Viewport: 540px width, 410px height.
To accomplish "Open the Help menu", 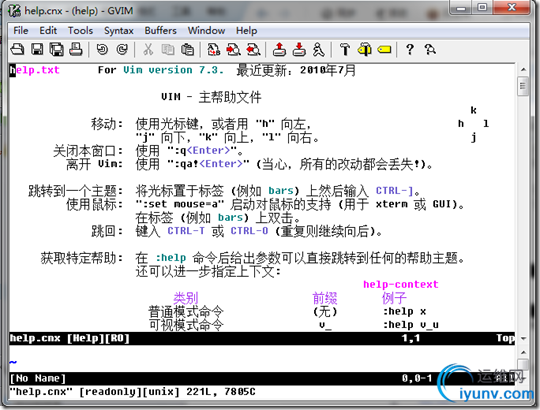I will click(x=247, y=31).
